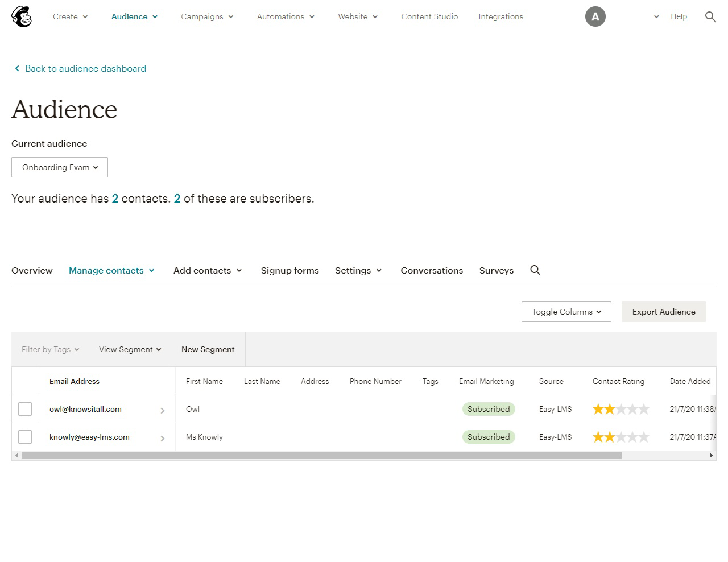The image size is (728, 562).
Task: Expand the Audience navigation menu
Action: (135, 16)
